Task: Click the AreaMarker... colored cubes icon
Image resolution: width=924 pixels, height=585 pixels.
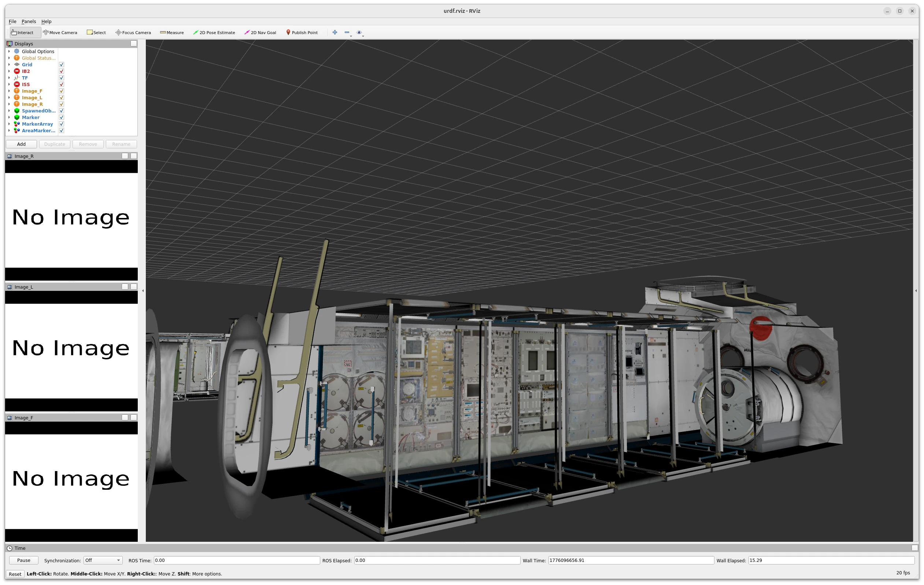Action: point(17,130)
